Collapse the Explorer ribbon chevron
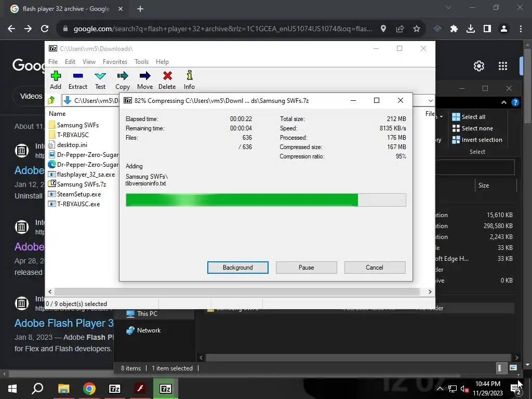Screen dimensions: 532x399 [504, 102]
